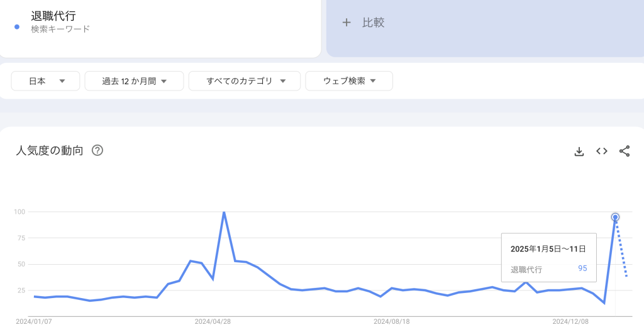Click the 比較 label to add comparison
Viewport: 644px width, 332px height.
(373, 23)
